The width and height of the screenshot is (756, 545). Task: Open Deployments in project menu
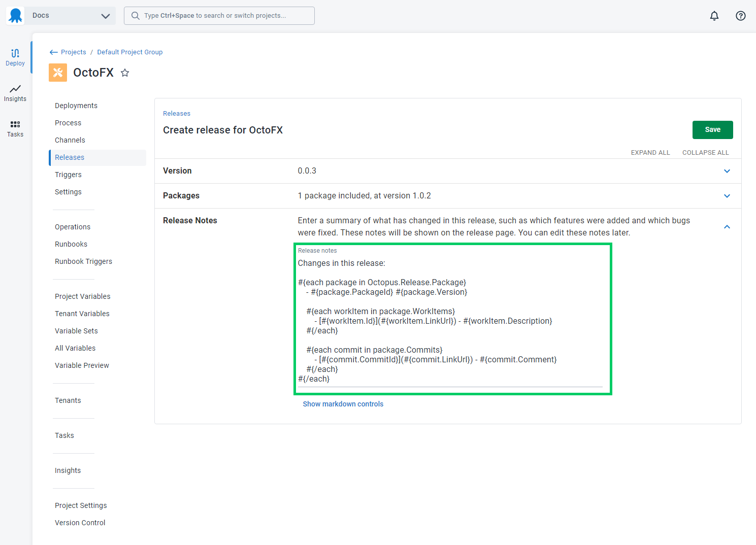point(76,106)
